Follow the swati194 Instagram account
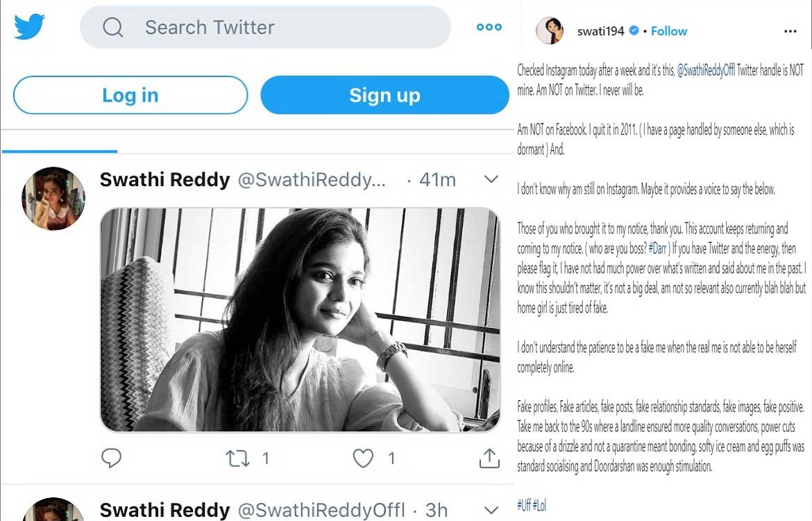 tap(669, 31)
